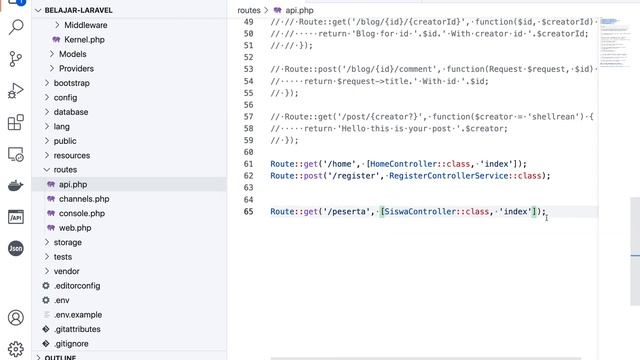Open the Json extension view

16,248
